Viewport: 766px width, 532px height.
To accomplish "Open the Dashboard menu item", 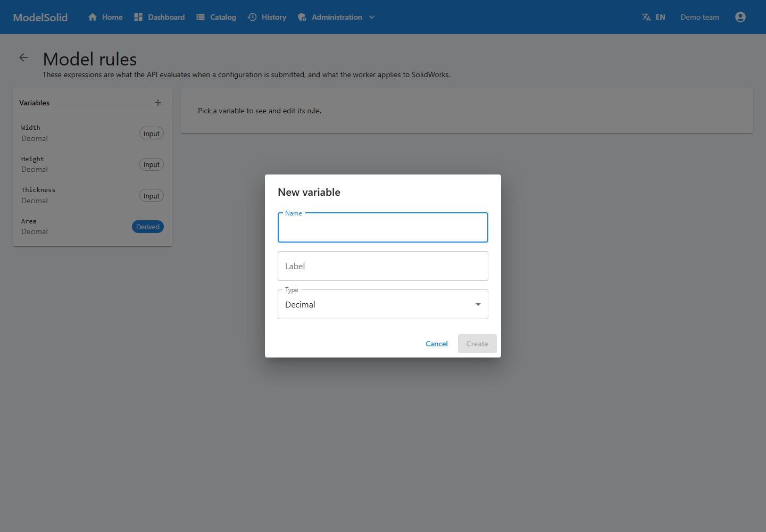I will [x=160, y=17].
